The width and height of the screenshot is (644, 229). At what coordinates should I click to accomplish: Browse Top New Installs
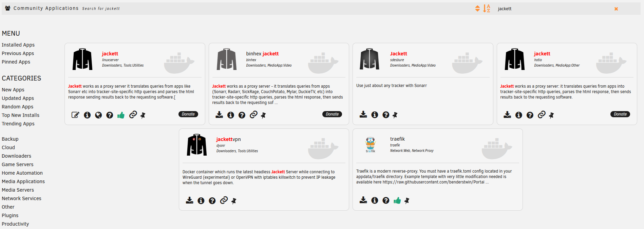click(21, 115)
